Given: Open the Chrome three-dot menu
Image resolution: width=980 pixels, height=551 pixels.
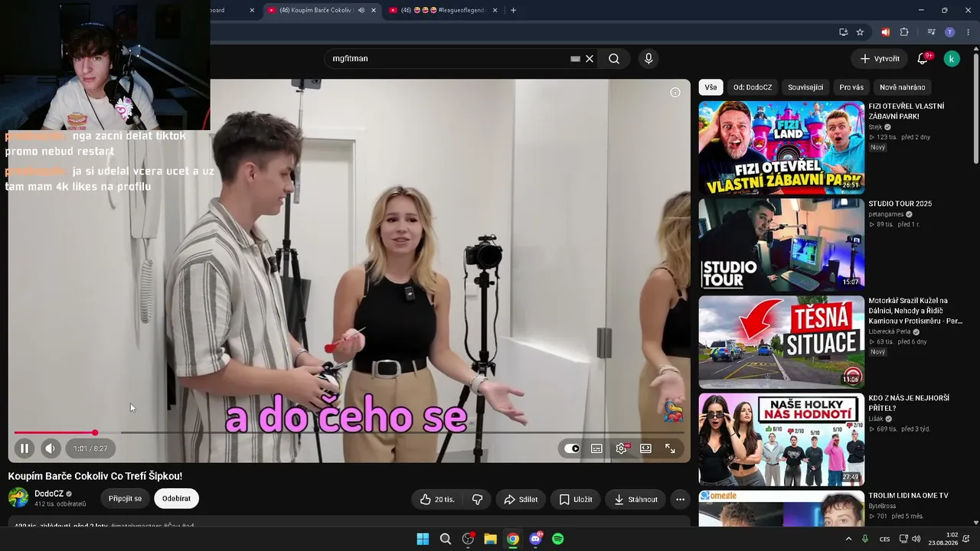Looking at the screenshot, I should (x=969, y=32).
